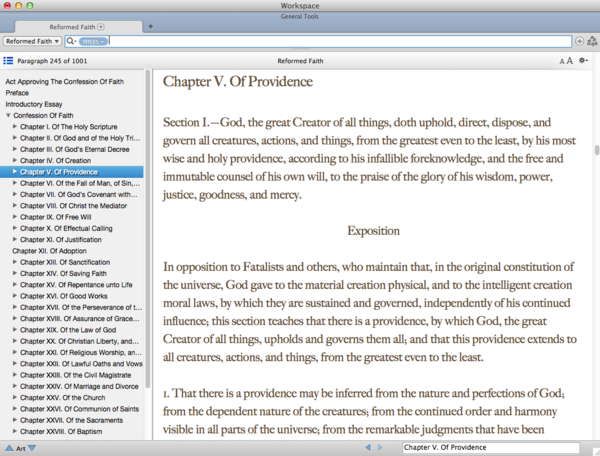Select Chapter XI. Of Justification

(61, 239)
